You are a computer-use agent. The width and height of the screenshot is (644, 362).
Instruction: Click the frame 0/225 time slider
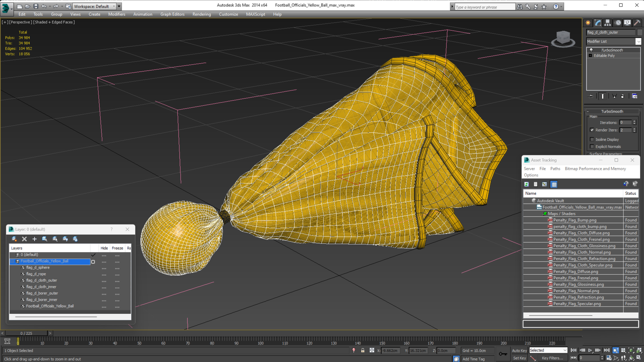click(26, 333)
